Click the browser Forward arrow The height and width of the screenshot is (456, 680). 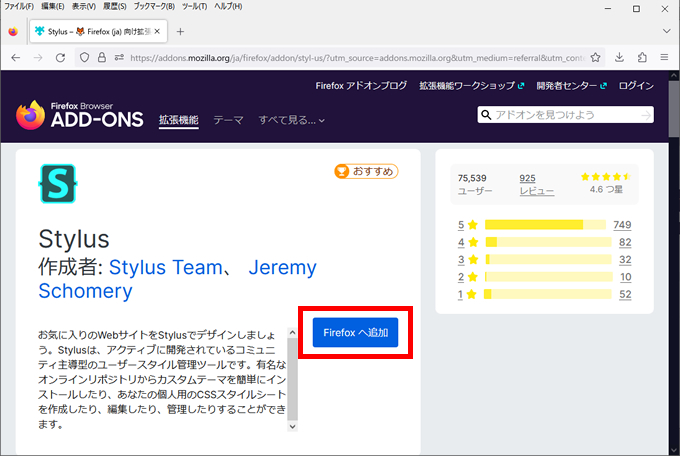[38, 58]
